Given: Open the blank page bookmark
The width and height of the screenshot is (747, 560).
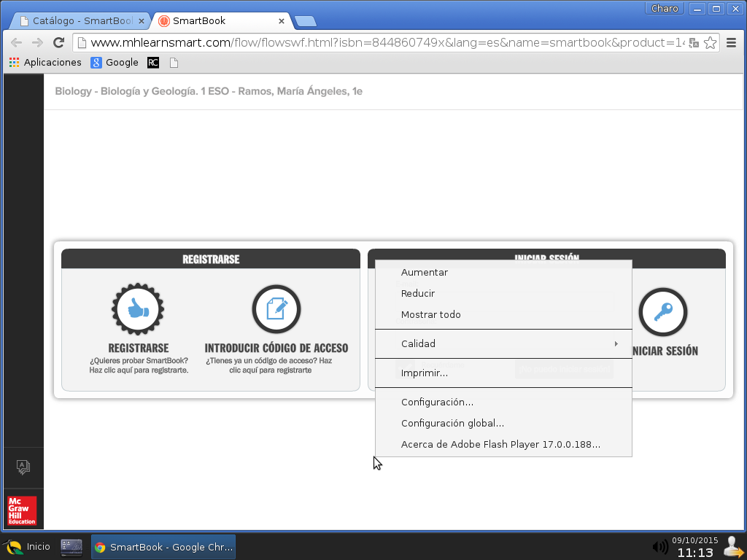Looking at the screenshot, I should pos(174,63).
